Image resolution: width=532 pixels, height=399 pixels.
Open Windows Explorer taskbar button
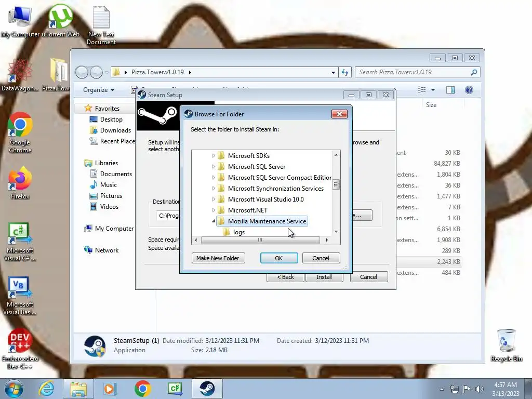click(x=78, y=389)
